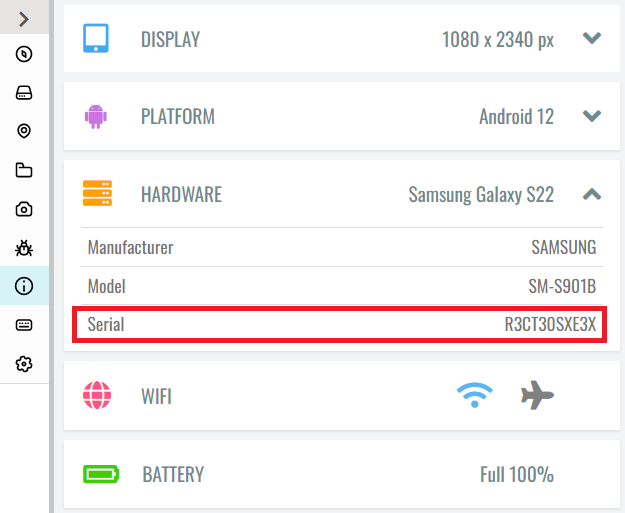The image size is (625, 513).
Task: Collapse the HARDWARE section chevron
Action: (x=592, y=194)
